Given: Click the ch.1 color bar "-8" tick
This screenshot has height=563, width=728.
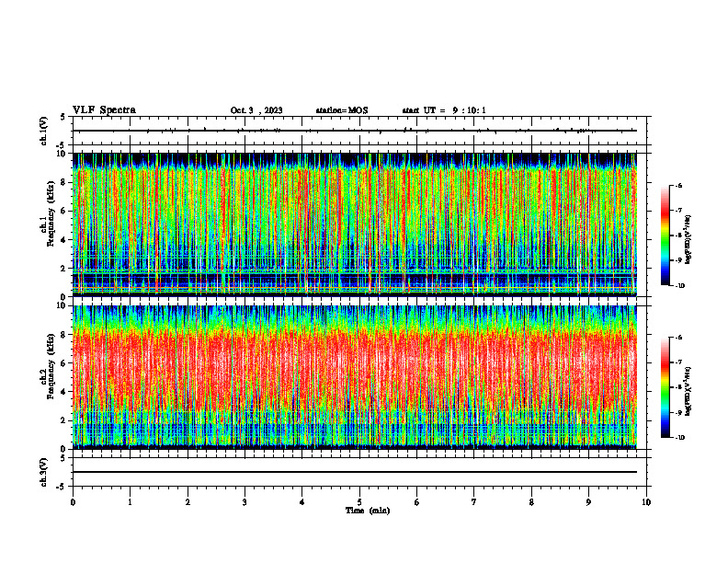Looking at the screenshot, I should (678, 236).
